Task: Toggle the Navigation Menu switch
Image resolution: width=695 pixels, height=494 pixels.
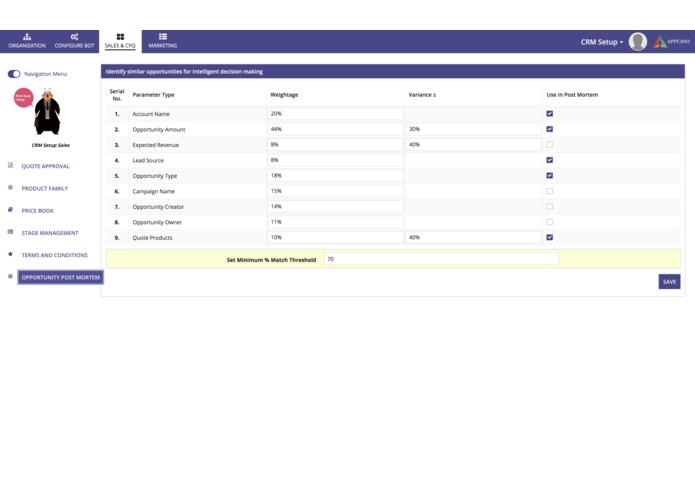Action: tap(14, 74)
